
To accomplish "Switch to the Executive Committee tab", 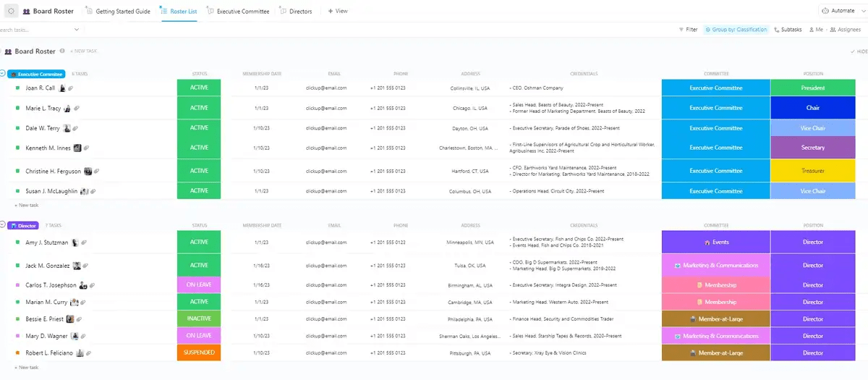I will [x=238, y=12].
